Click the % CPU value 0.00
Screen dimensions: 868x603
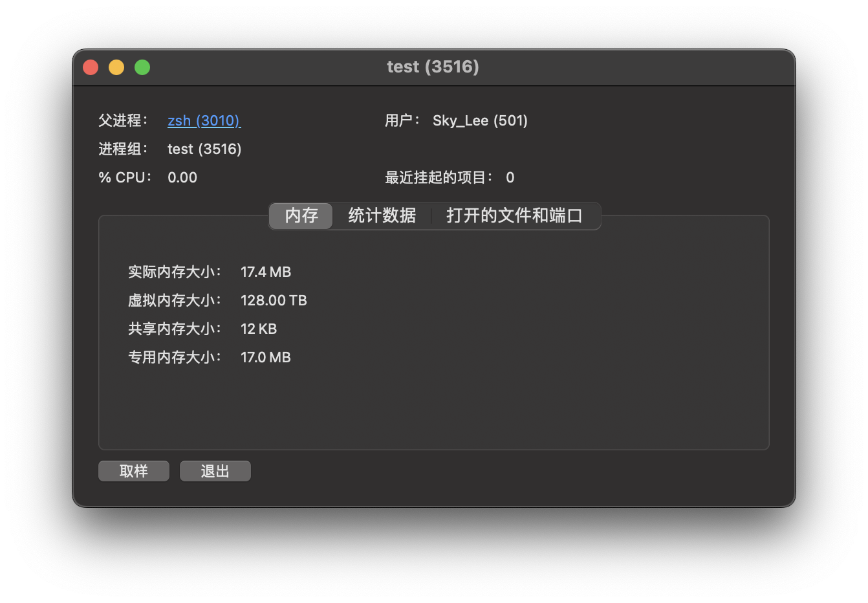[x=182, y=178]
